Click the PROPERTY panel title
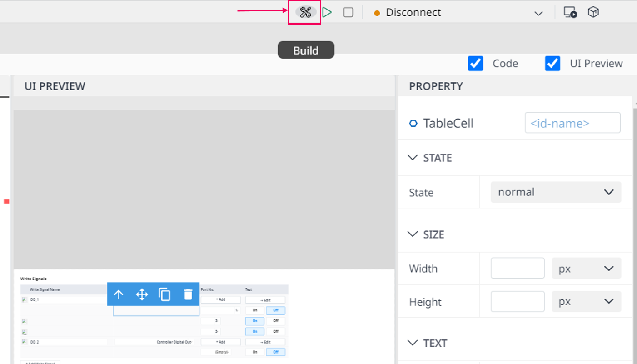This screenshot has height=364, width=637. click(436, 86)
